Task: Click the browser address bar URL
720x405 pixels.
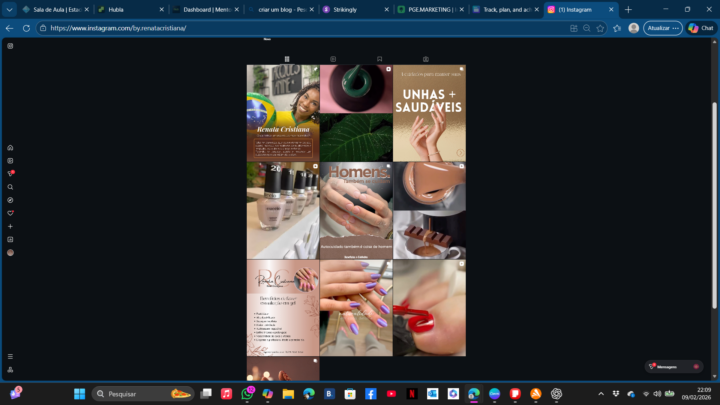Action: (200, 28)
